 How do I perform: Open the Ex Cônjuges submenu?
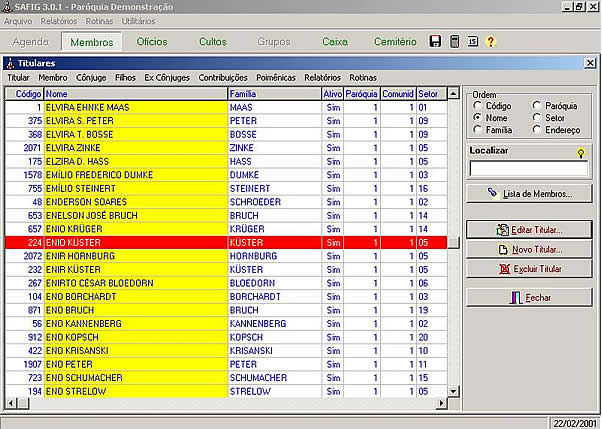(x=167, y=78)
